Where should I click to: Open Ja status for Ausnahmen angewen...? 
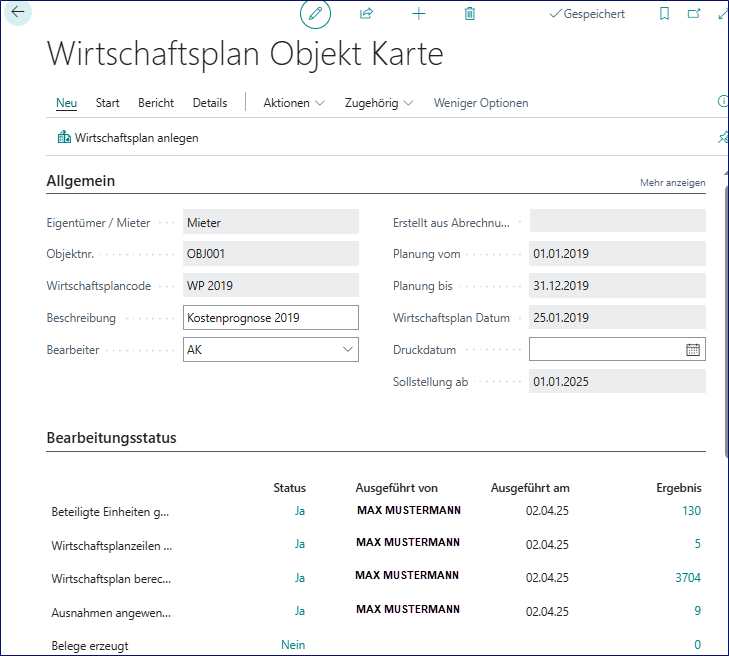click(x=300, y=611)
